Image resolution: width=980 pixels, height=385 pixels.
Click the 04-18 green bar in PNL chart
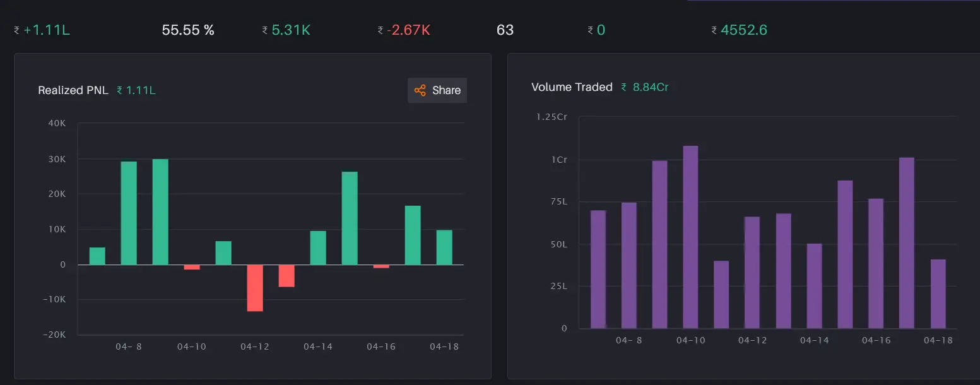[x=444, y=247]
